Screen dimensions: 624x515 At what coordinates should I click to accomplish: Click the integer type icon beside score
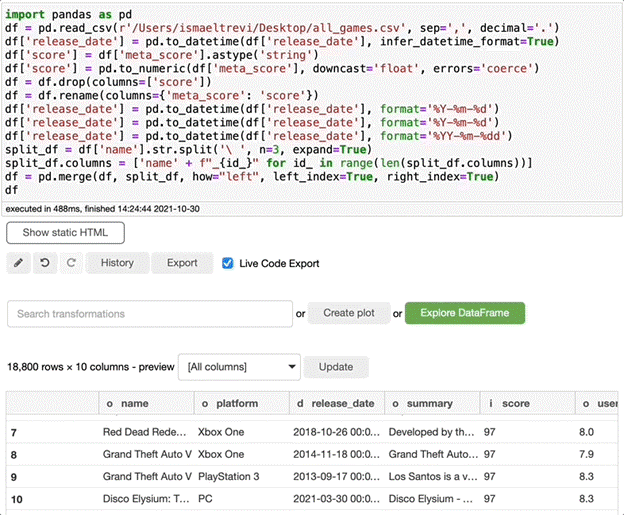[491, 404]
